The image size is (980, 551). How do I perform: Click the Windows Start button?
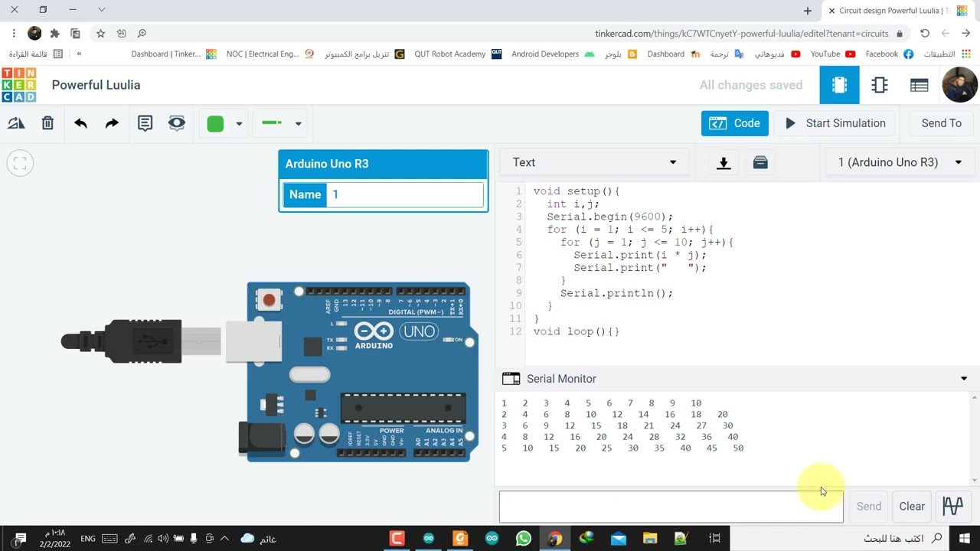tap(964, 539)
